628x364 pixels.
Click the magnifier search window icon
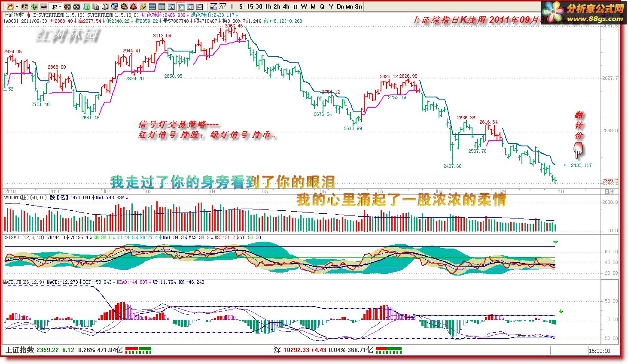pyautogui.click(x=114, y=6)
